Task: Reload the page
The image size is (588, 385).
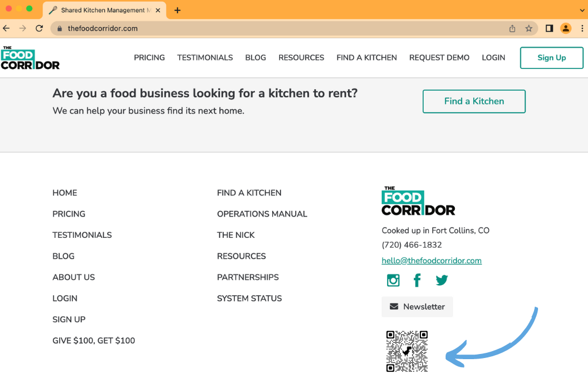Action: pyautogui.click(x=39, y=28)
